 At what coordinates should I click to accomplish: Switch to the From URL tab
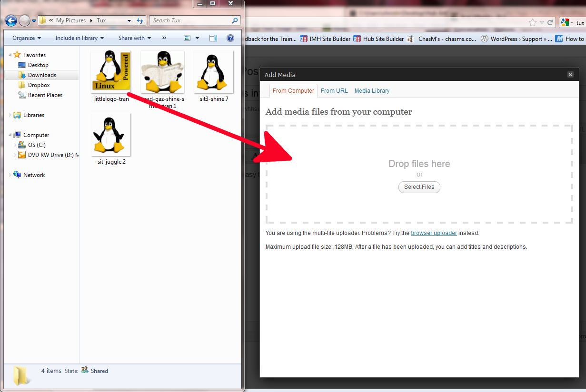coord(334,91)
